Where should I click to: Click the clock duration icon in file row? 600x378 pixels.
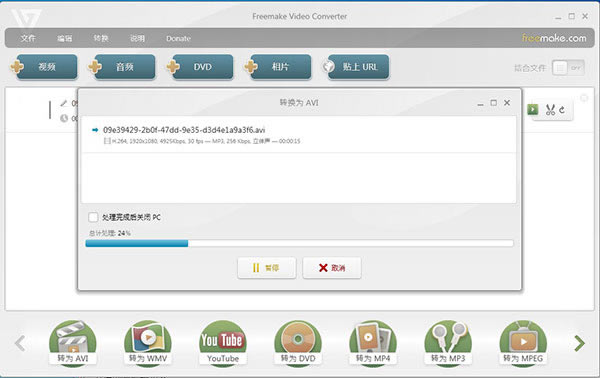click(64, 118)
